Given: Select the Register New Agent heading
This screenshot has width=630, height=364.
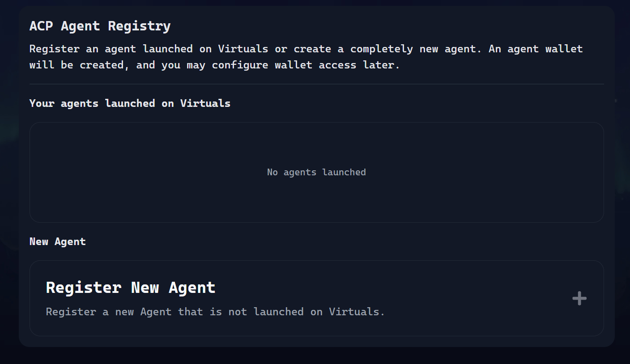Looking at the screenshot, I should 130,288.
